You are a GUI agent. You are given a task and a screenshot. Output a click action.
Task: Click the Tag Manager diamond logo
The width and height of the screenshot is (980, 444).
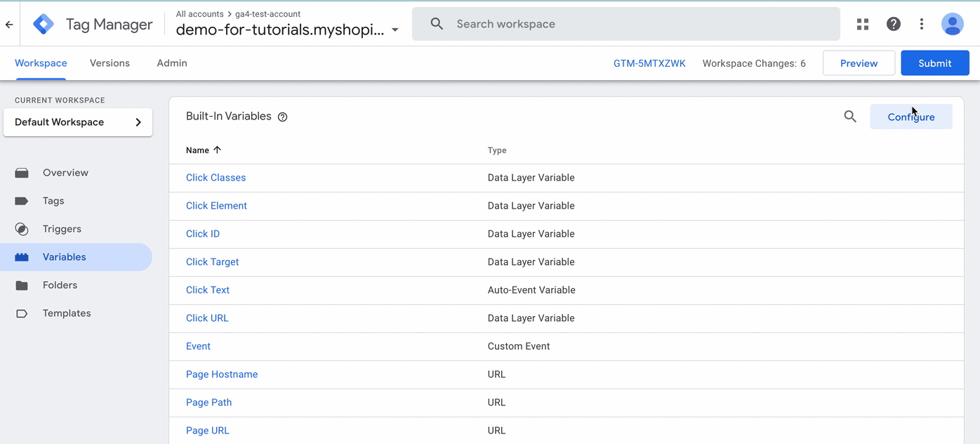click(44, 24)
